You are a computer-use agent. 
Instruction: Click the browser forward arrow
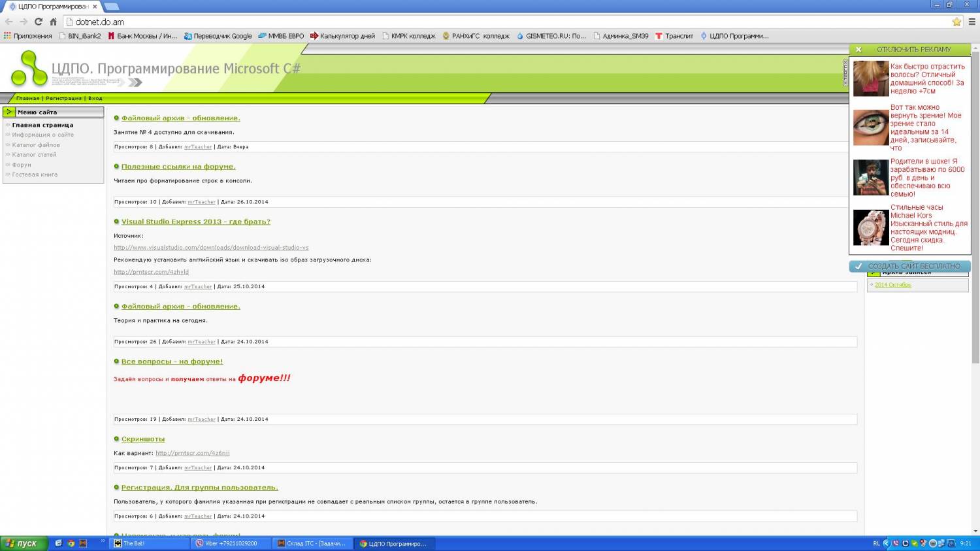(24, 22)
